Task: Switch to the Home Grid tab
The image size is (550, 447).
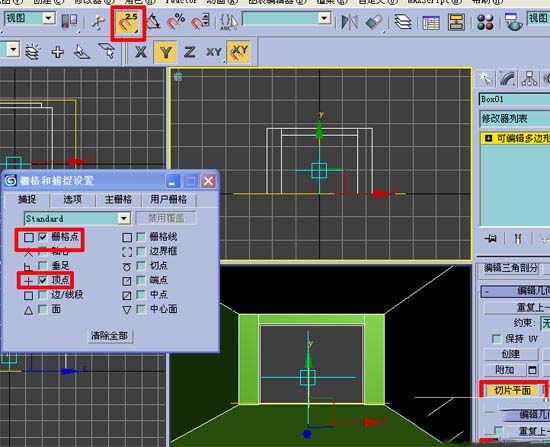Action: pos(118,200)
